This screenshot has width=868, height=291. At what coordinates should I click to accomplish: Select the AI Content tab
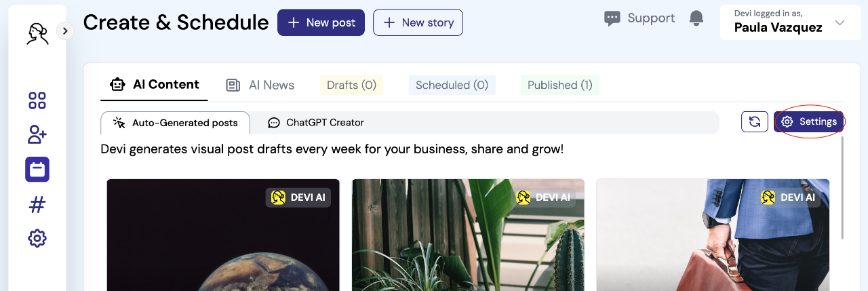pyautogui.click(x=155, y=85)
